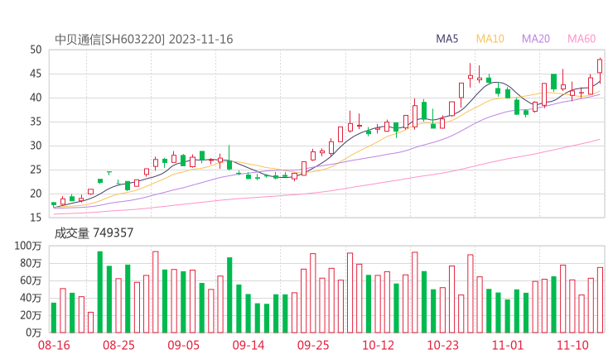Click the MA5 legend label
The height and width of the screenshot is (364, 613).
pyautogui.click(x=446, y=39)
